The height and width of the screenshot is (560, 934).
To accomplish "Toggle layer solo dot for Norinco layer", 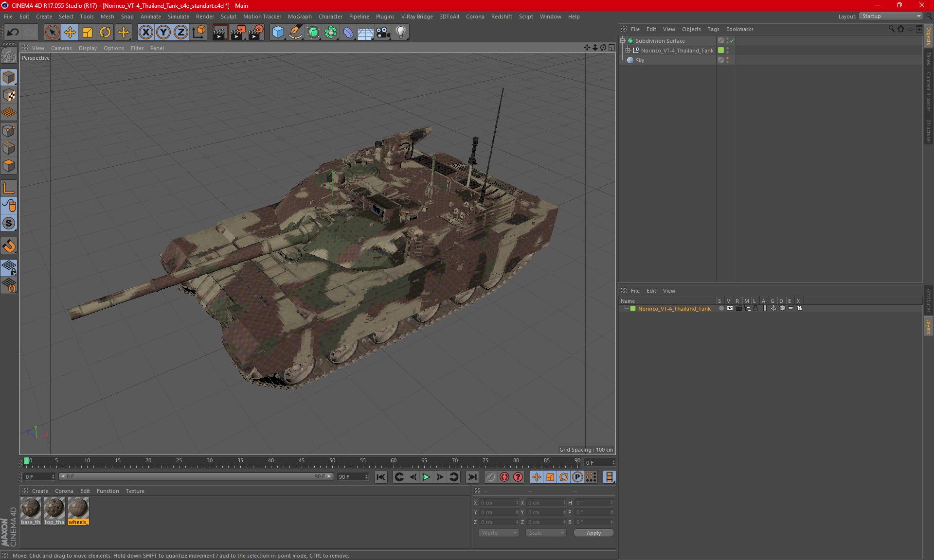I will [x=721, y=308].
